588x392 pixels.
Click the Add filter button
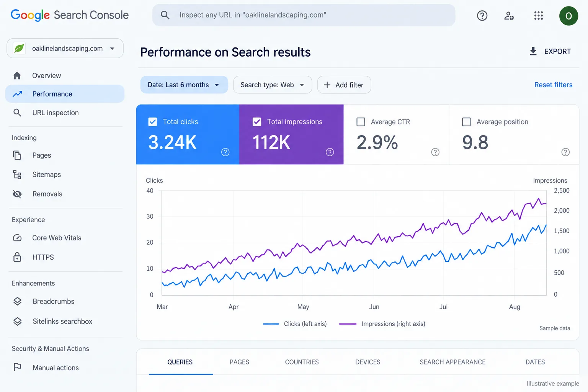point(344,85)
